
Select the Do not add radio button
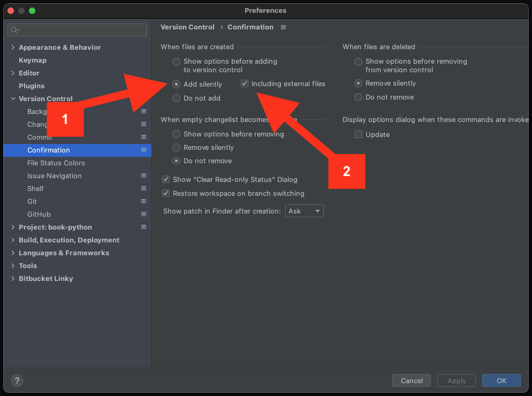tap(176, 98)
